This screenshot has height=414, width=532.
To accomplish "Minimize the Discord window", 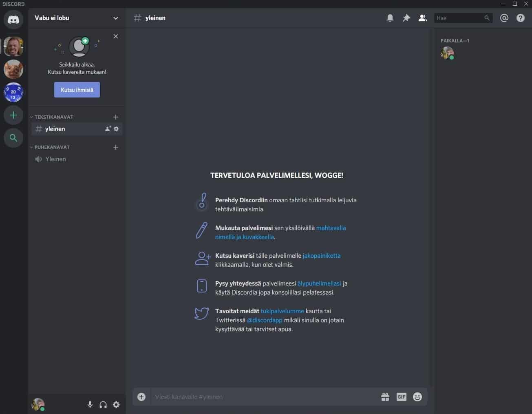I will coord(503,4).
